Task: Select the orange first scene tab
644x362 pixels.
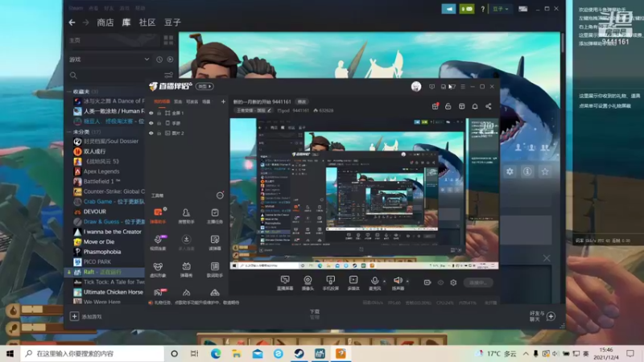Action: point(162,101)
